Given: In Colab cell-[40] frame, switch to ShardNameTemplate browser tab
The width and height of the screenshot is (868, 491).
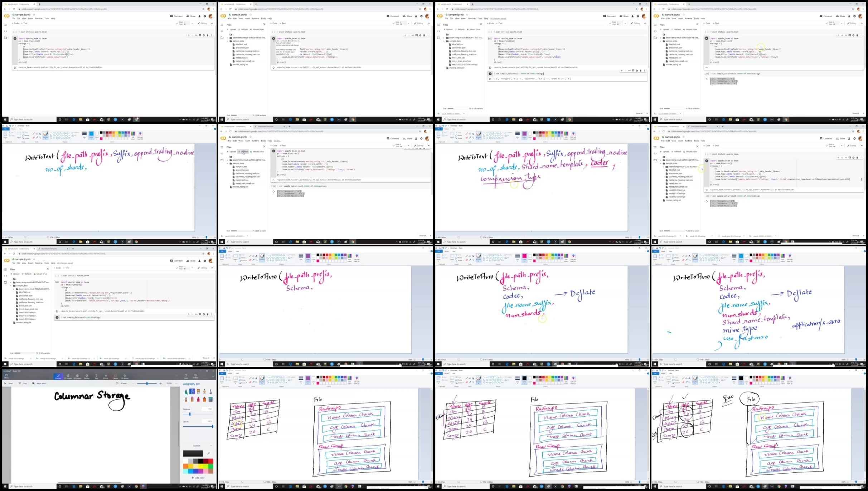Looking at the screenshot, I should pyautogui.click(x=53, y=249).
